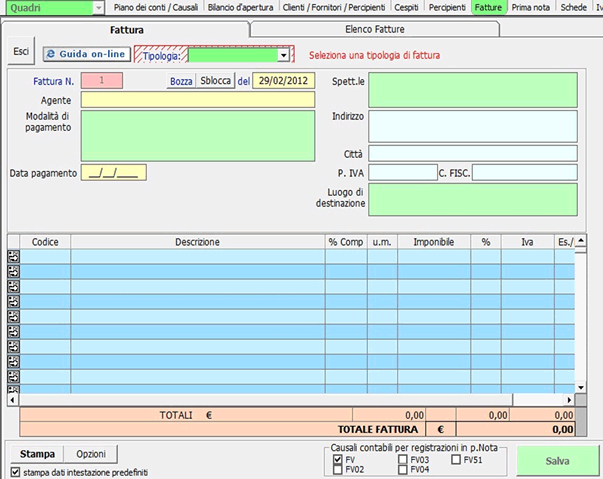The width and height of the screenshot is (603, 479).
Task: Click the Codice column header
Action: point(45,242)
